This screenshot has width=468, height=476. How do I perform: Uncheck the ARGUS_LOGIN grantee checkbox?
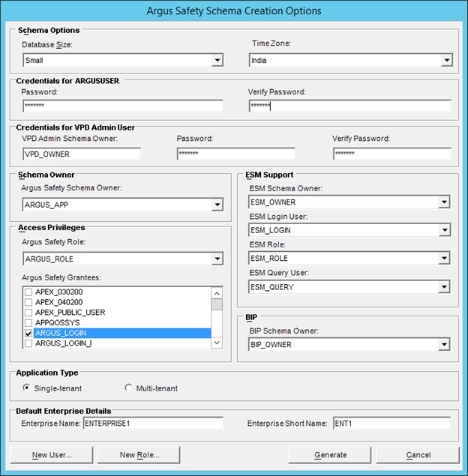pos(28,333)
